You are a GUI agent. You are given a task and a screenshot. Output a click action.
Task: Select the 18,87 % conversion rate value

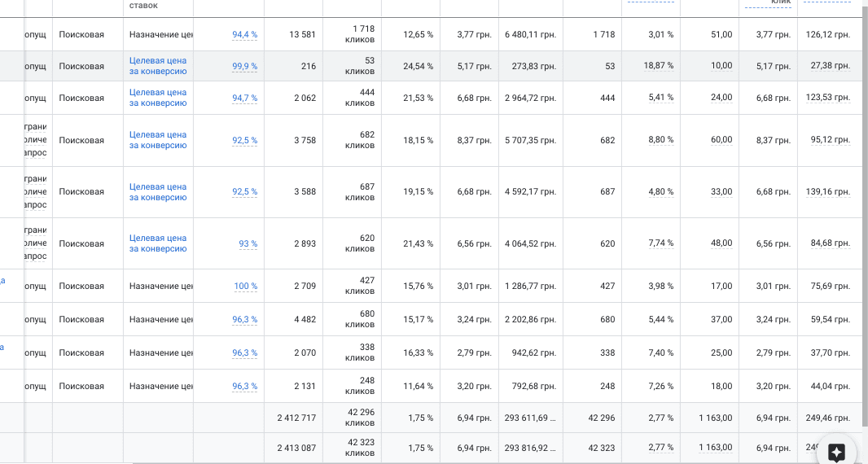pos(658,65)
